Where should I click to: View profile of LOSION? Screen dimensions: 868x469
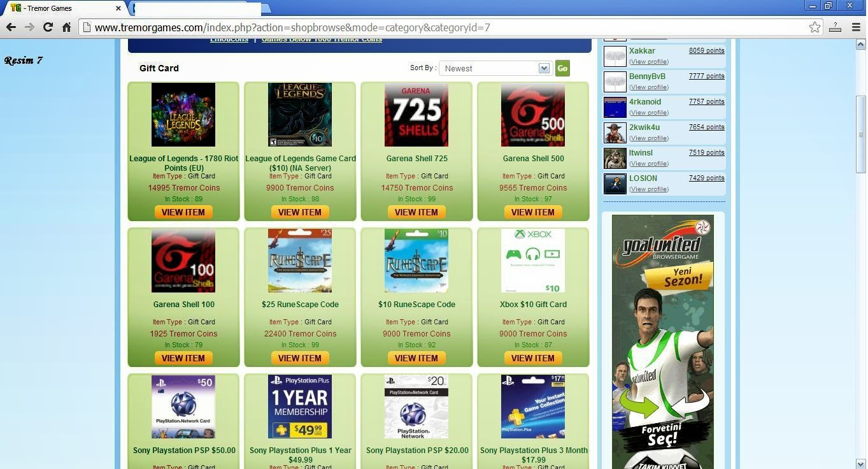pyautogui.click(x=649, y=189)
